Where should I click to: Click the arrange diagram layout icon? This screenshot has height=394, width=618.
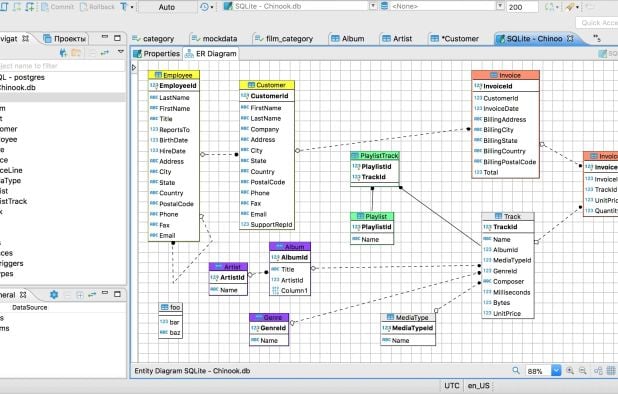(x=598, y=370)
